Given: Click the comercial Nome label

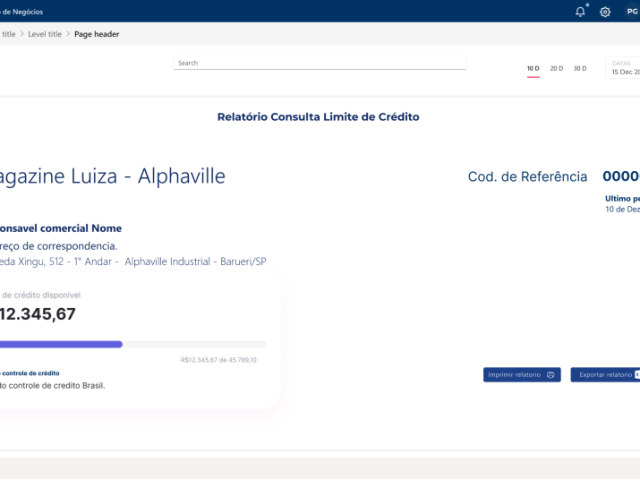Looking at the screenshot, I should (81, 228).
